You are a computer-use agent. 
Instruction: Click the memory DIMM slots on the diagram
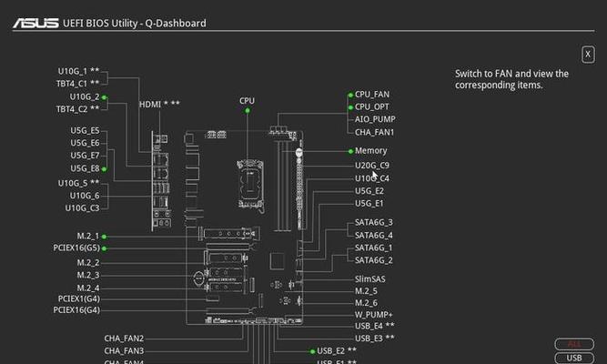[283, 185]
